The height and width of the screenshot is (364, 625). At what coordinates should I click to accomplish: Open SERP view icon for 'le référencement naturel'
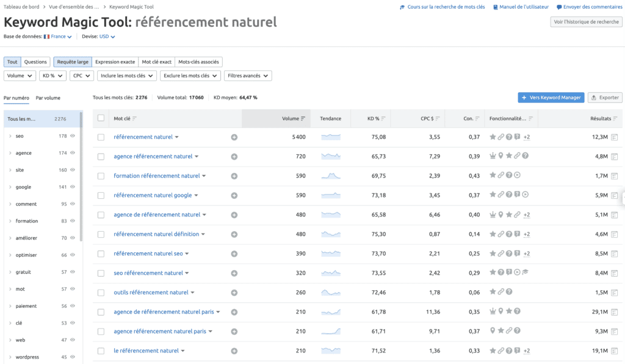tap(614, 351)
